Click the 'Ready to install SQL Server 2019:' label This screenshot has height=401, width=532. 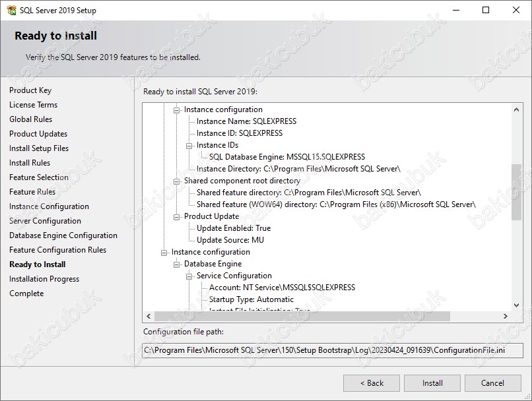click(x=200, y=92)
